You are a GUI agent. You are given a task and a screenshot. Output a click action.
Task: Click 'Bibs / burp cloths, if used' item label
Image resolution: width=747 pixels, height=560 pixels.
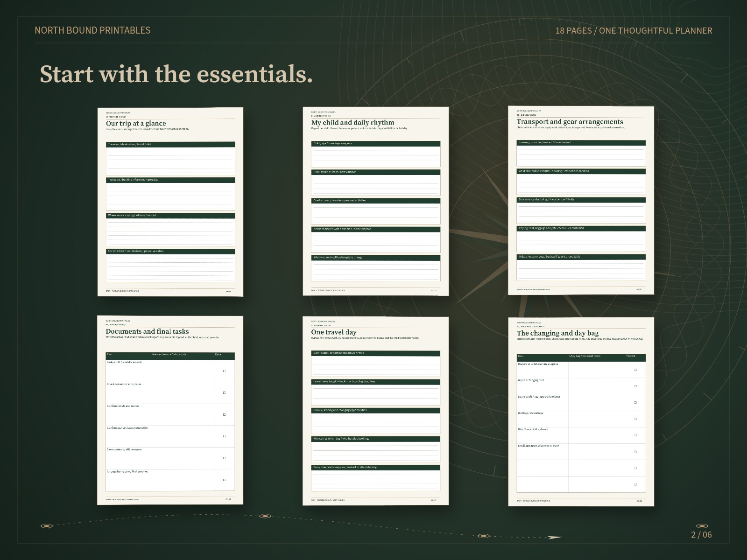tap(533, 429)
